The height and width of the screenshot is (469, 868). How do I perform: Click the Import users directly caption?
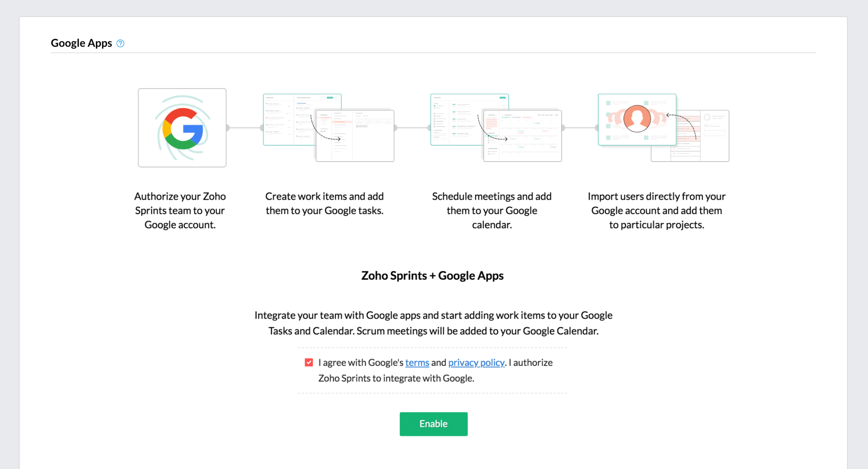[656, 211]
